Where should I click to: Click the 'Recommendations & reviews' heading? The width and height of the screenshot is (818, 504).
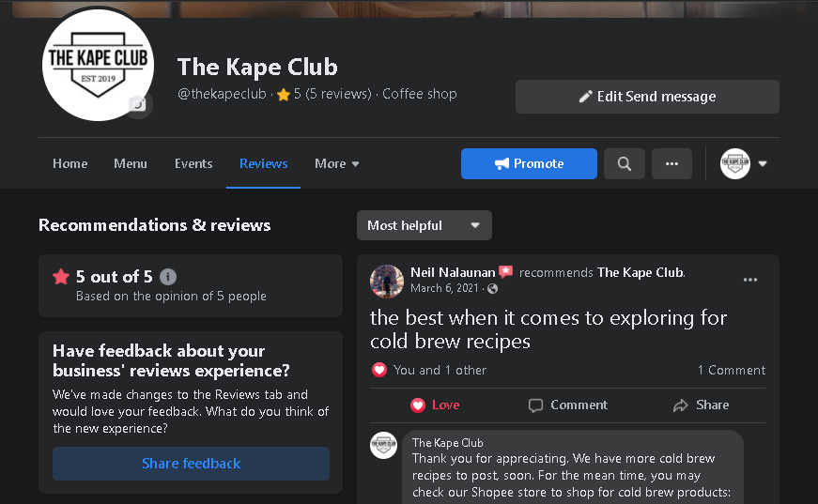(154, 224)
